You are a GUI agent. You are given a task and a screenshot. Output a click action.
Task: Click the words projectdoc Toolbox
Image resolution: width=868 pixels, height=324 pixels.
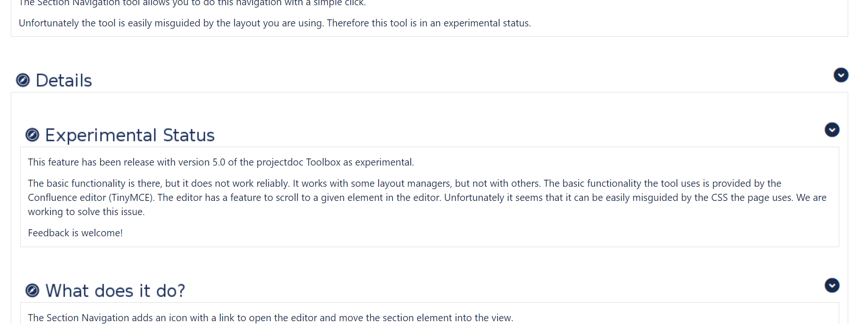[x=298, y=162]
